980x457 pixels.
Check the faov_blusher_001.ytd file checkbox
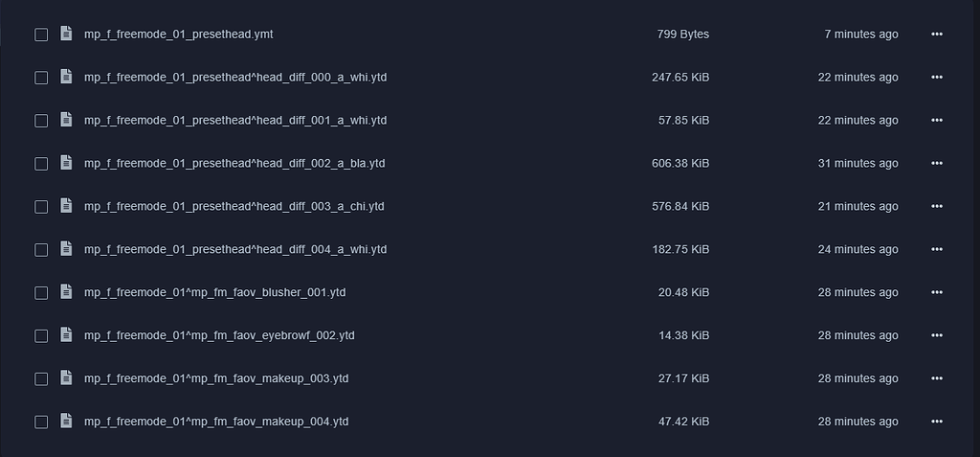pyautogui.click(x=41, y=292)
